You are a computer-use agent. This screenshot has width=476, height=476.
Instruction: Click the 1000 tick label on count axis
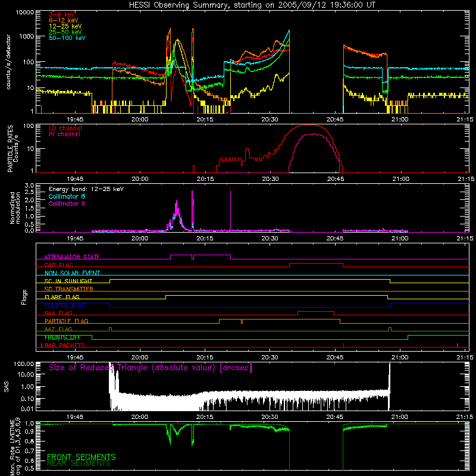point(26,36)
